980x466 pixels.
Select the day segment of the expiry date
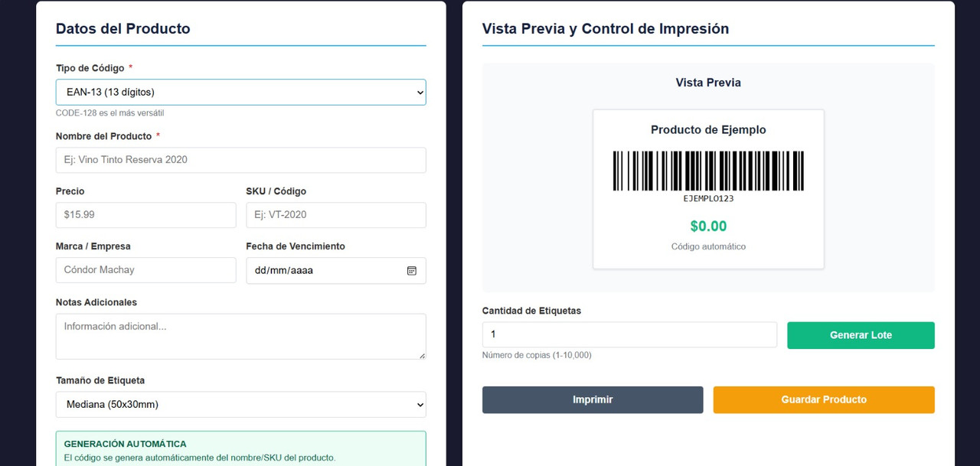[260, 270]
